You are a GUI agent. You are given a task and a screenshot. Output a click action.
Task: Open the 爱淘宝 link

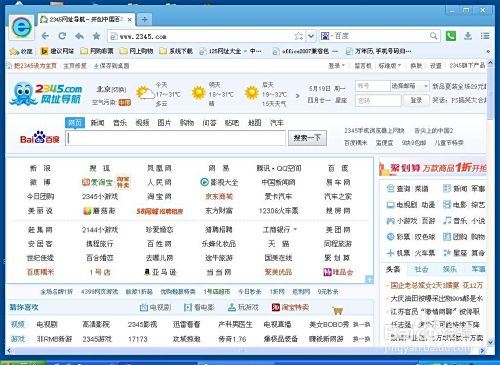coord(97,182)
